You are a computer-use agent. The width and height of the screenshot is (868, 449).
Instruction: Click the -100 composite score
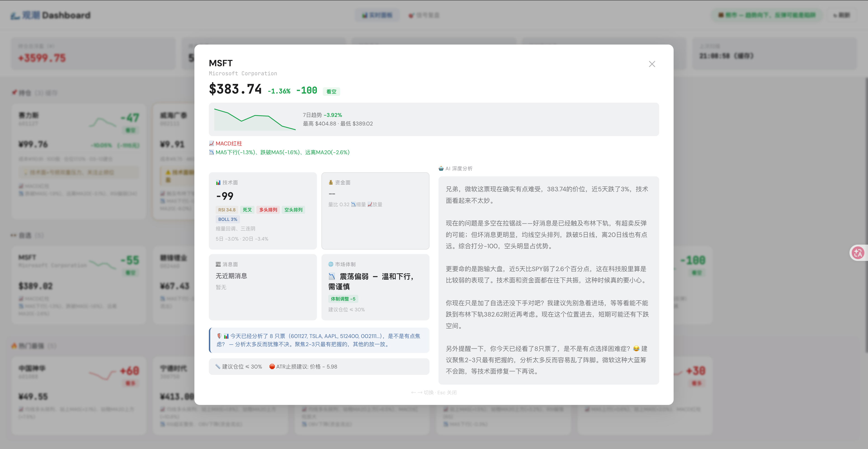307,90
